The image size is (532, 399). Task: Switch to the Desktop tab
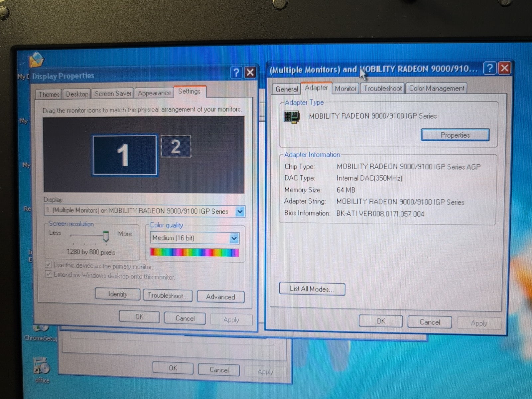(x=77, y=94)
